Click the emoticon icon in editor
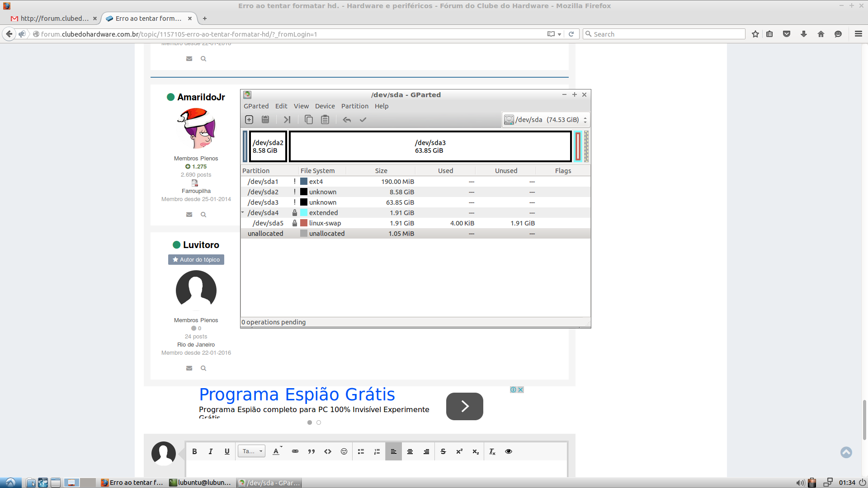 point(344,451)
